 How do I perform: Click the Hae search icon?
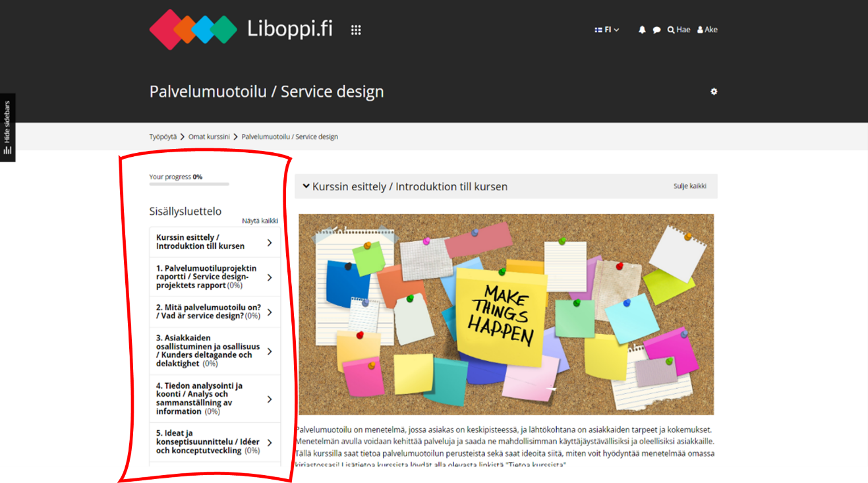pyautogui.click(x=679, y=30)
